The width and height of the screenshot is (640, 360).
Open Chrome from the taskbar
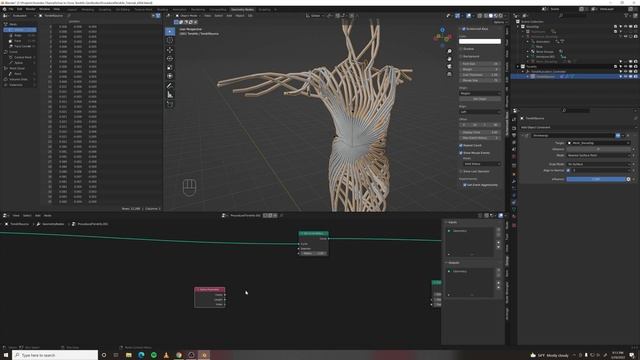pyautogui.click(x=179, y=355)
